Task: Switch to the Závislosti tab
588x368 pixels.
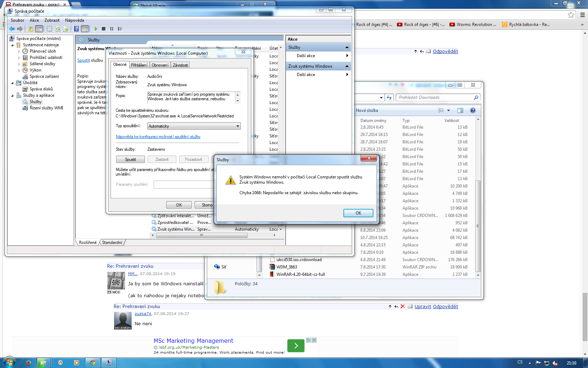Action: click(181, 65)
